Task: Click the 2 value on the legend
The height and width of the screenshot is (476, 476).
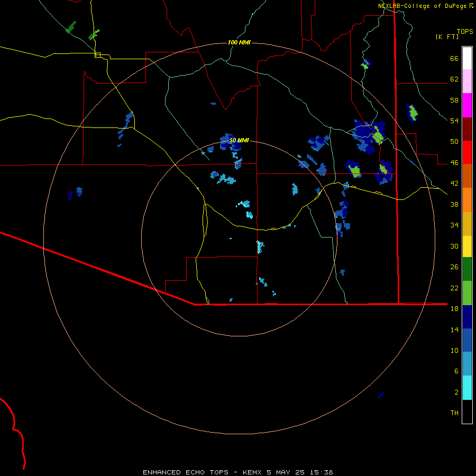Action: tap(456, 392)
